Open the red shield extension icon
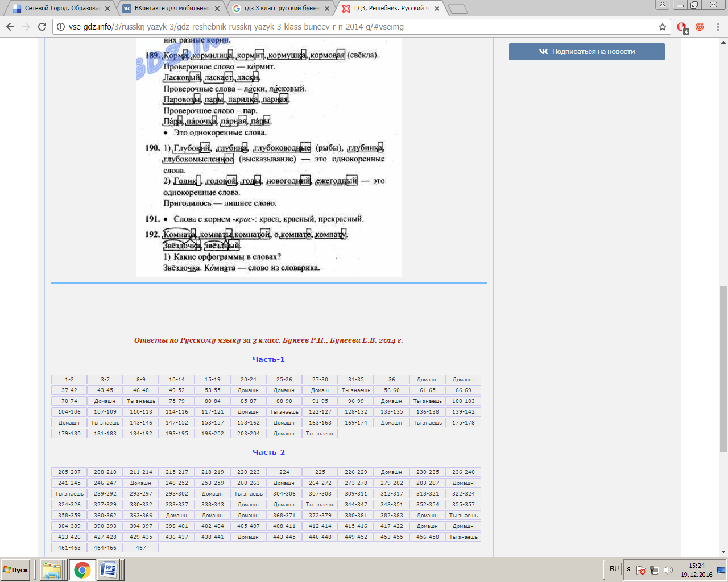This screenshot has height=582, width=728. 682,27
